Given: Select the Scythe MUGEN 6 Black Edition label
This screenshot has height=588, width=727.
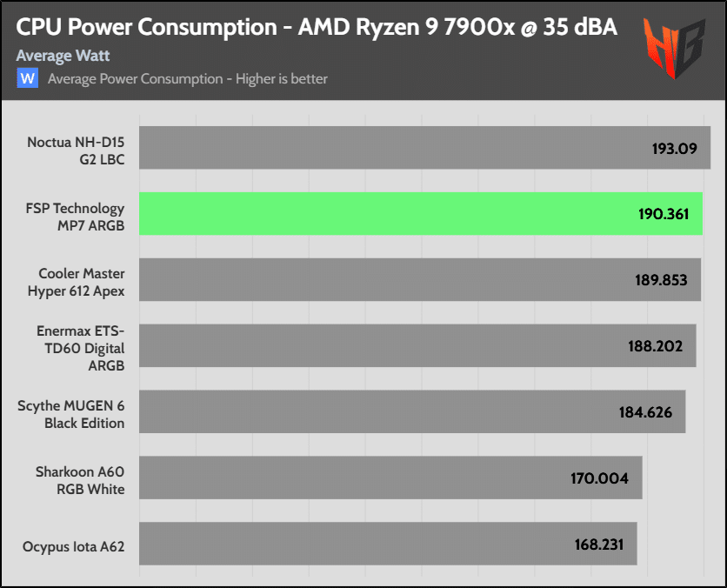Looking at the screenshot, I should (71, 414).
